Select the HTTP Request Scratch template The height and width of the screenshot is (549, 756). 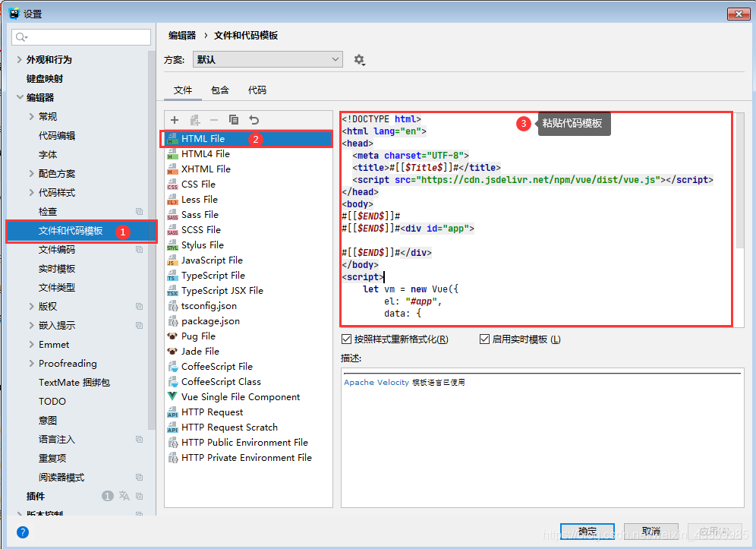(x=248, y=428)
